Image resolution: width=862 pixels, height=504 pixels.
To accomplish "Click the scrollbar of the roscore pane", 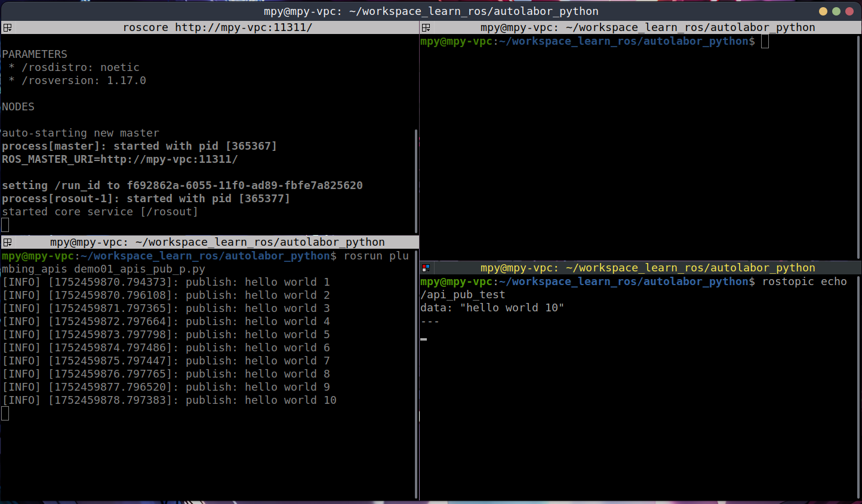I will tap(416, 179).
